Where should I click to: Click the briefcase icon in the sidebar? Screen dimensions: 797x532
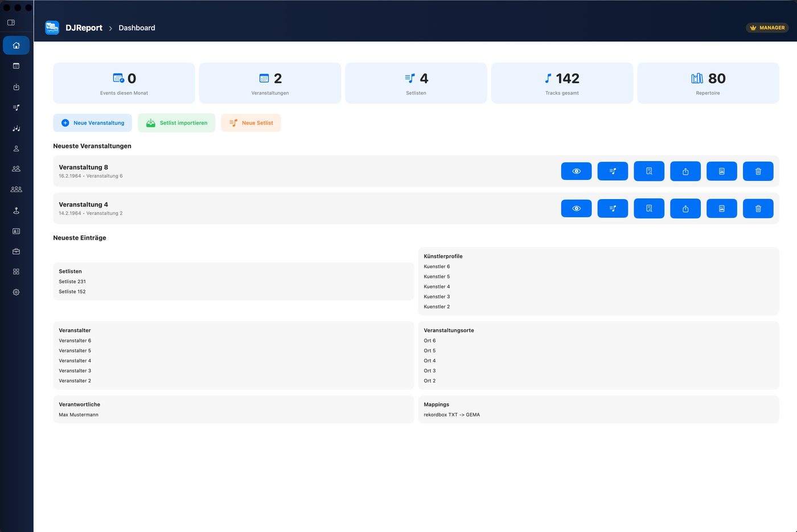pyautogui.click(x=16, y=251)
